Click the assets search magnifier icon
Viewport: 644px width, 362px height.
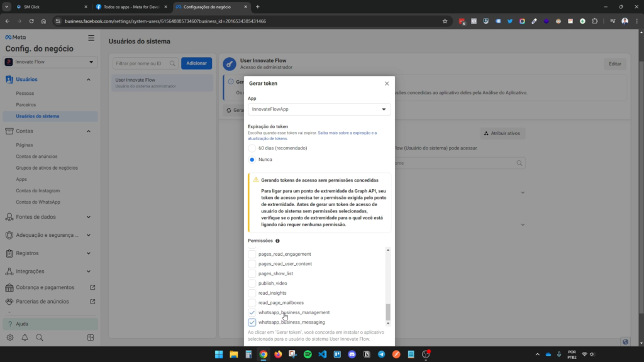[519, 163]
